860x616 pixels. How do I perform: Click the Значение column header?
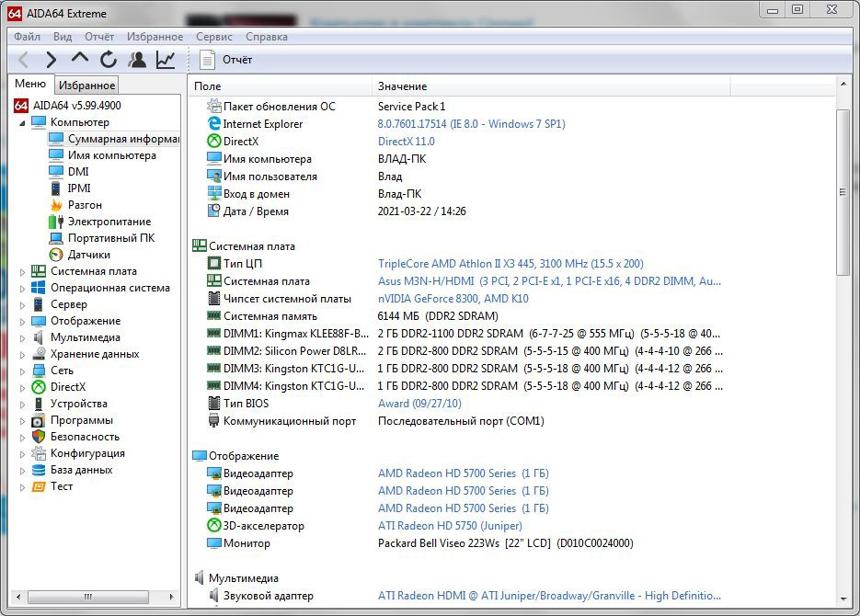[402, 86]
